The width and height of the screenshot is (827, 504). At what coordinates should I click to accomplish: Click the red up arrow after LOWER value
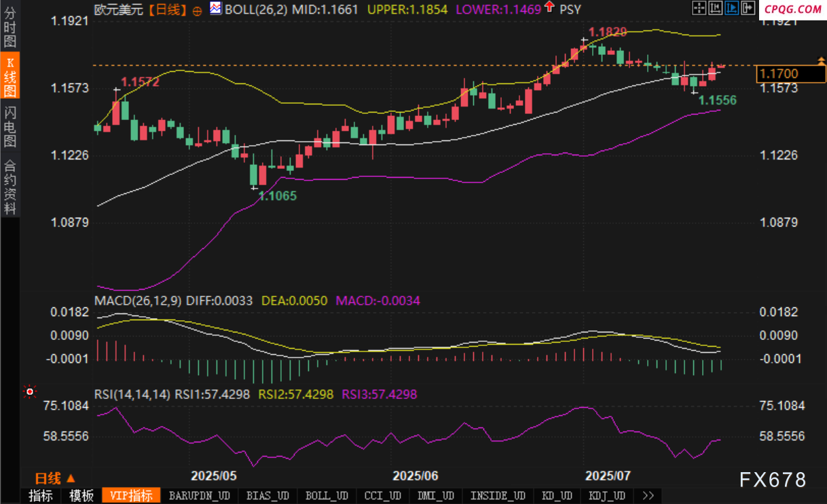tap(549, 9)
